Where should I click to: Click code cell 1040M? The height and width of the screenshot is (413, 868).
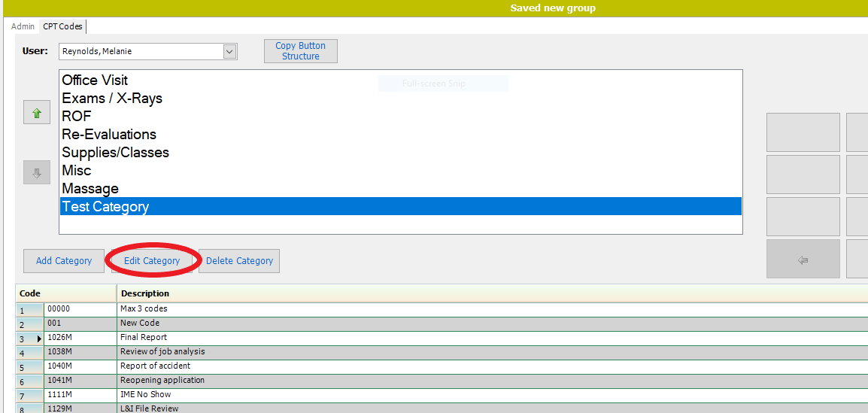[80, 366]
